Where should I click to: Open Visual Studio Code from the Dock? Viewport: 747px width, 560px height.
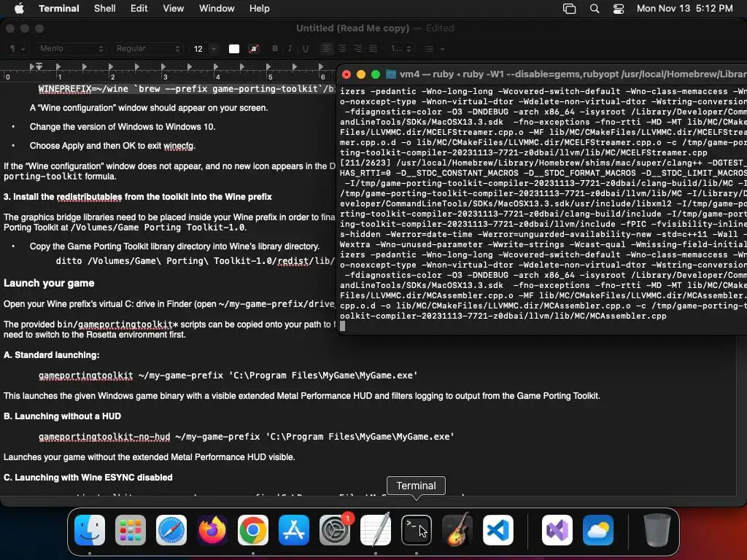pos(498,530)
